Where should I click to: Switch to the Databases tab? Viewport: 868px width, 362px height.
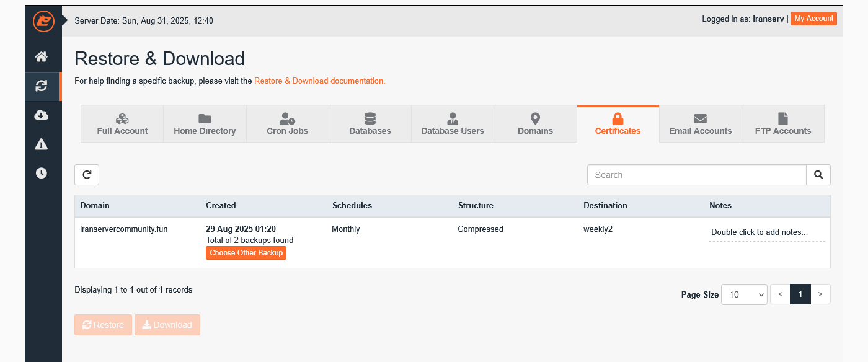[370, 124]
